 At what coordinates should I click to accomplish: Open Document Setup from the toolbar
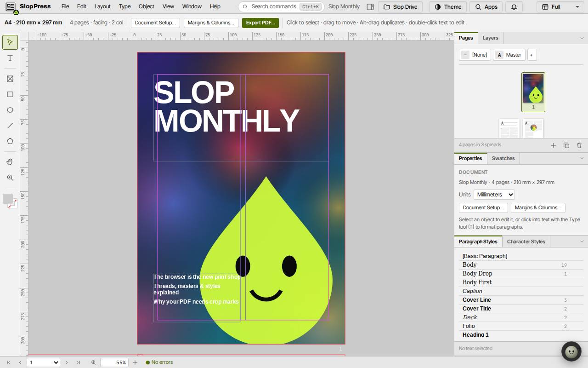coord(155,23)
